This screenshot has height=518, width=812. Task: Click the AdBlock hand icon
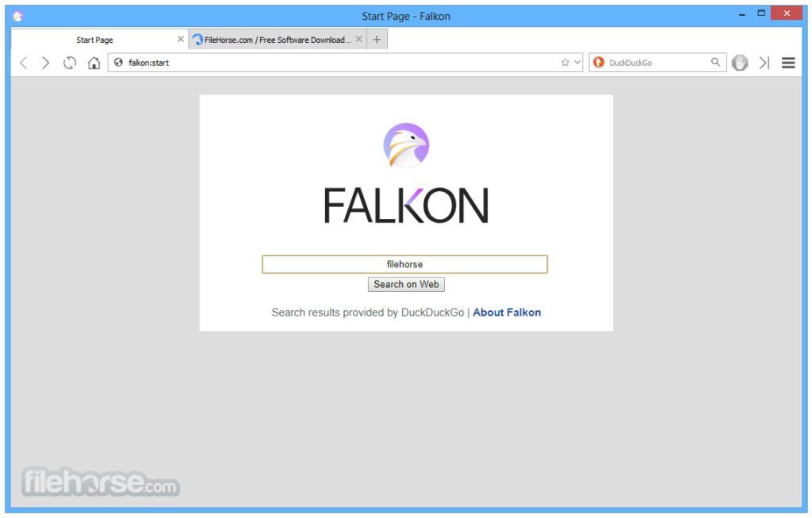740,63
